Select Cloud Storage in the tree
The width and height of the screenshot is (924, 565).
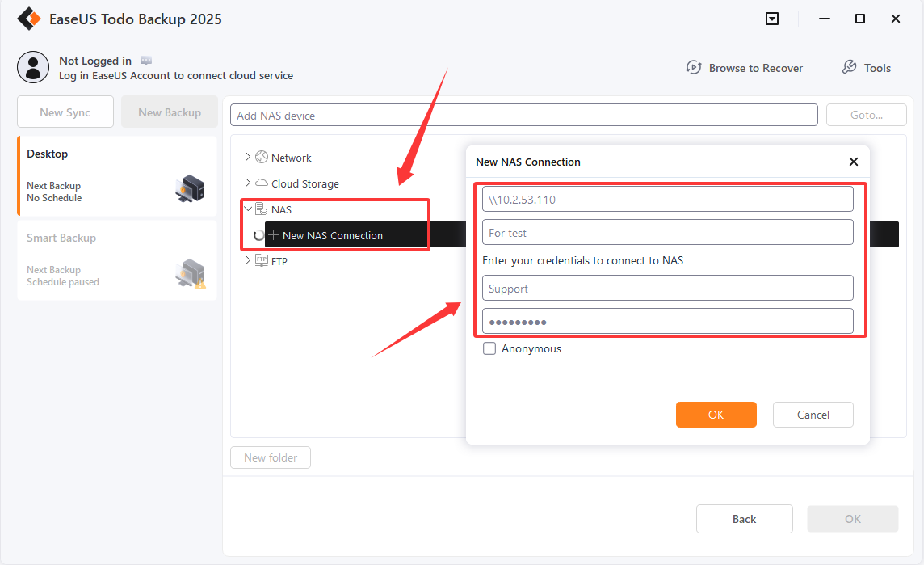304,183
